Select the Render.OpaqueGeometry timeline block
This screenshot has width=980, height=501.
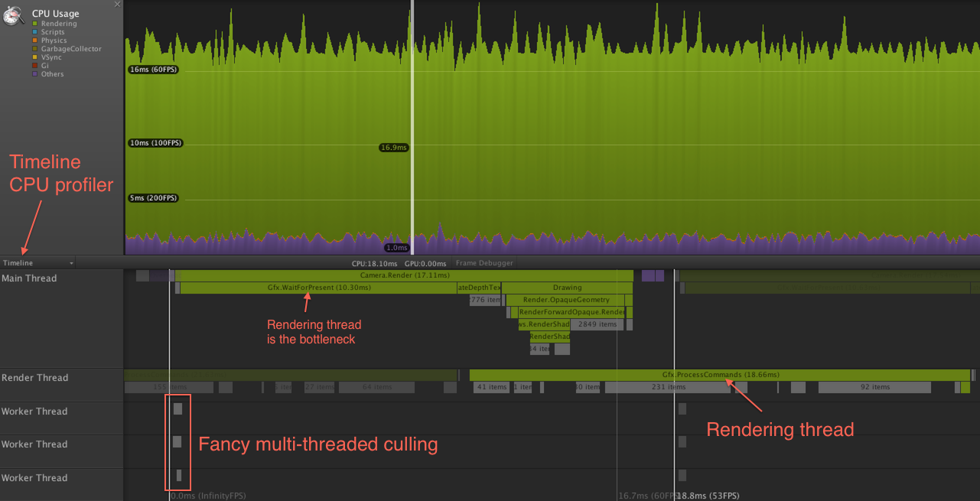(568, 300)
